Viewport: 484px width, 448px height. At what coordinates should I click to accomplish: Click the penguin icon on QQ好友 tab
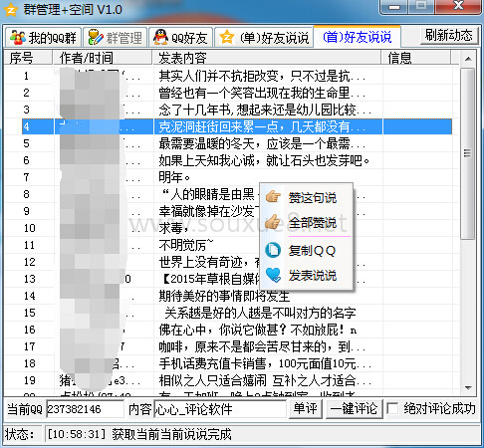(160, 37)
